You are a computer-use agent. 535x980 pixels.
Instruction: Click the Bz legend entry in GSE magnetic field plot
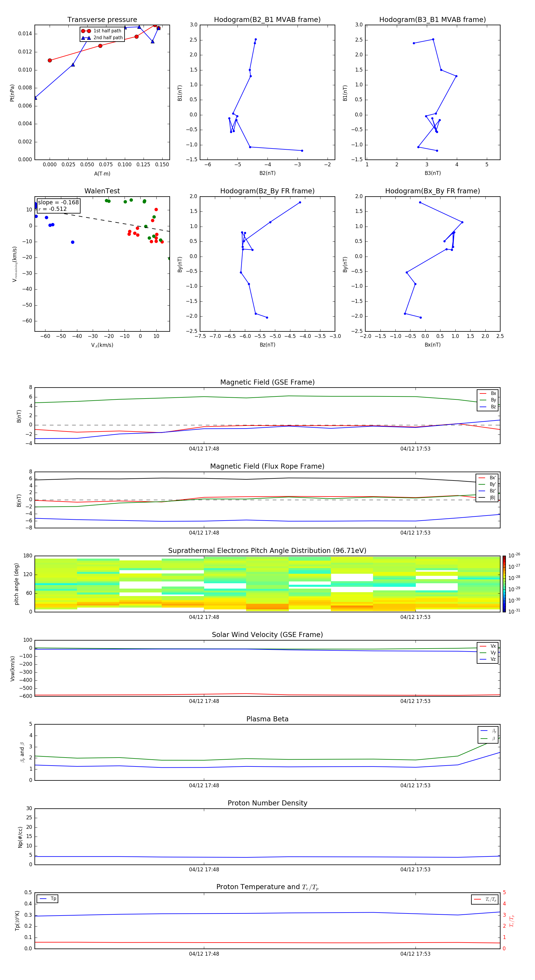pos(488,407)
